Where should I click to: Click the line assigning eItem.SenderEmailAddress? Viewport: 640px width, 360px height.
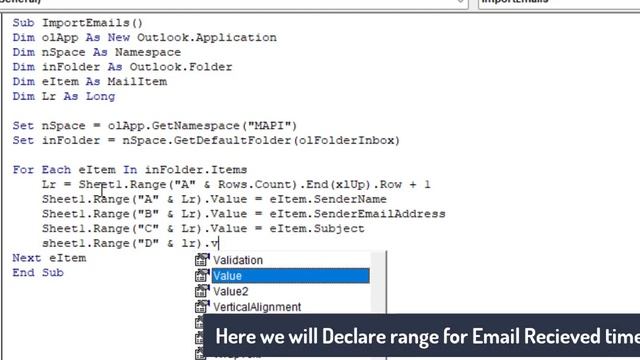coord(244,214)
